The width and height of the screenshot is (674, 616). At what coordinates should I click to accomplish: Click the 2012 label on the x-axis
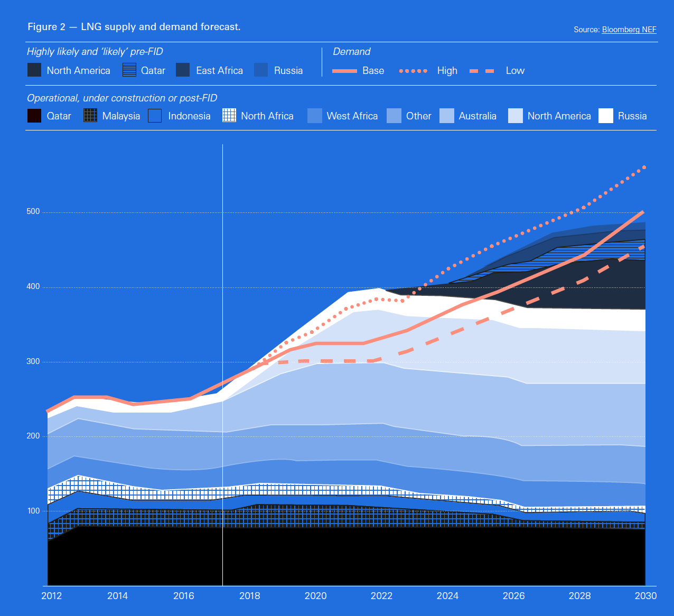[52, 596]
